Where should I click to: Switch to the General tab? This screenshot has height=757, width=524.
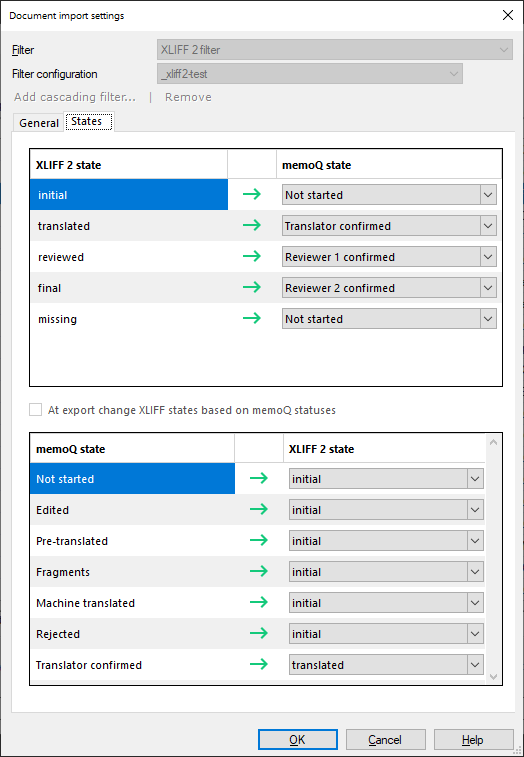(x=39, y=123)
